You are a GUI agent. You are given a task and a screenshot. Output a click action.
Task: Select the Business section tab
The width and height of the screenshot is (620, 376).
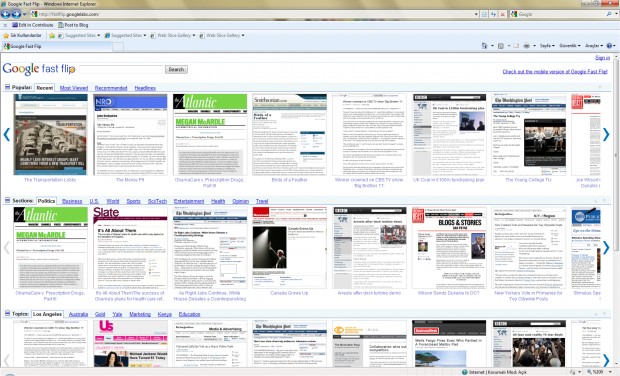[x=72, y=201]
